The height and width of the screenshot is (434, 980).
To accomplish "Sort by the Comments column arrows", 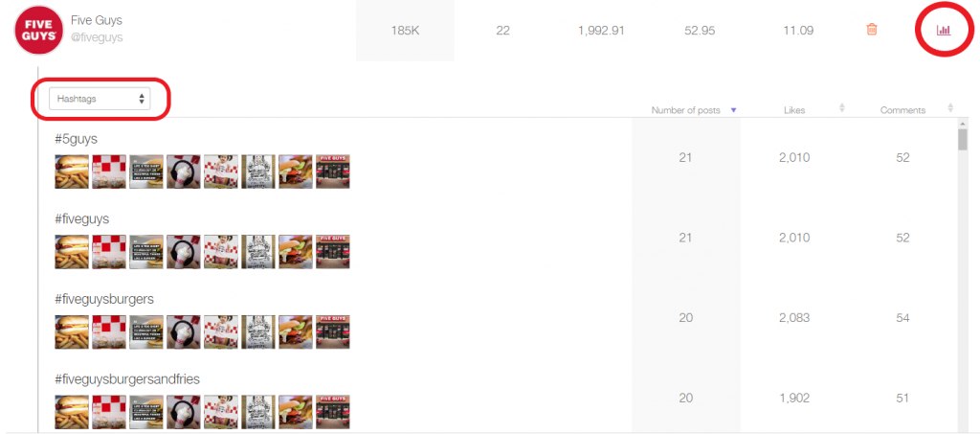I will (x=950, y=108).
